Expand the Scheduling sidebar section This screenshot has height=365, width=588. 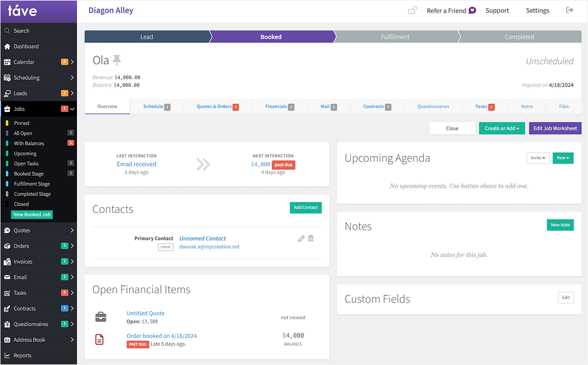pyautogui.click(x=72, y=77)
